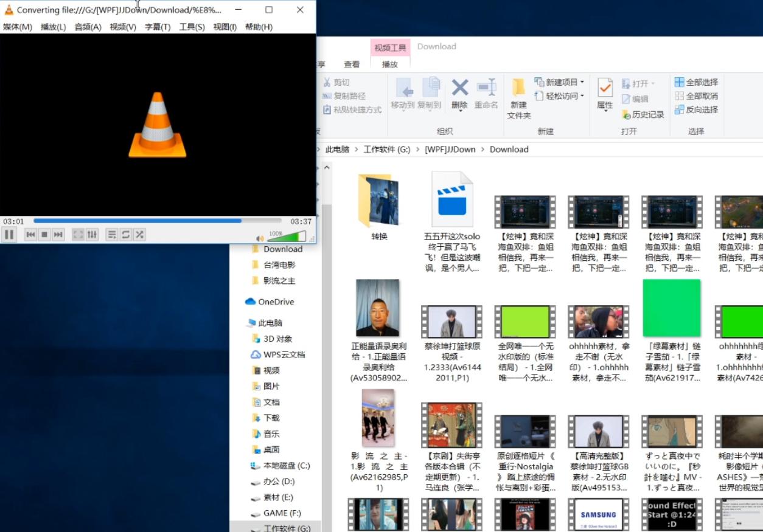Open the 轻松访问 dropdown
The width and height of the screenshot is (763, 532).
click(x=582, y=96)
